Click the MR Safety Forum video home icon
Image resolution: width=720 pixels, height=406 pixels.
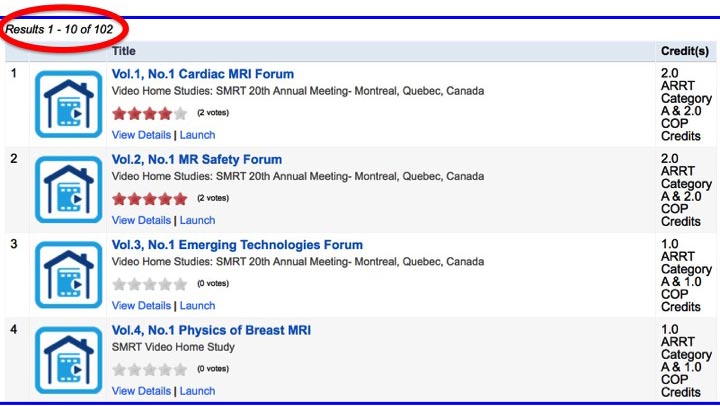click(x=68, y=189)
